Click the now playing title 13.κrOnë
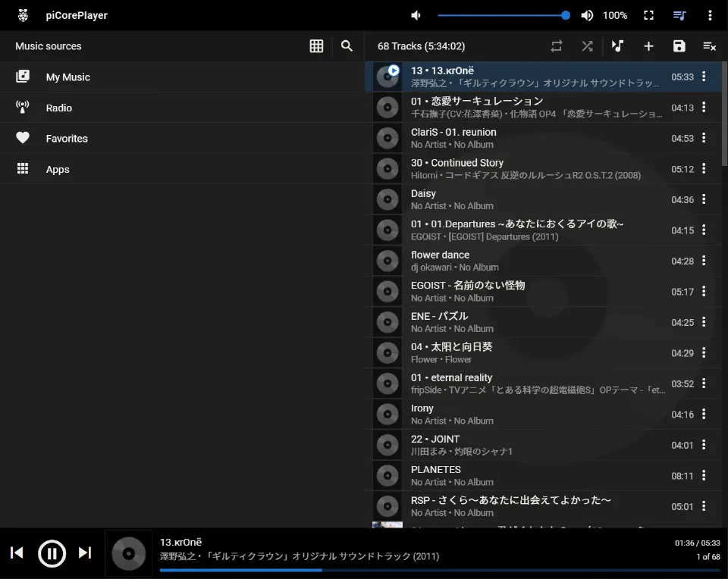The image size is (728, 579). (x=180, y=542)
